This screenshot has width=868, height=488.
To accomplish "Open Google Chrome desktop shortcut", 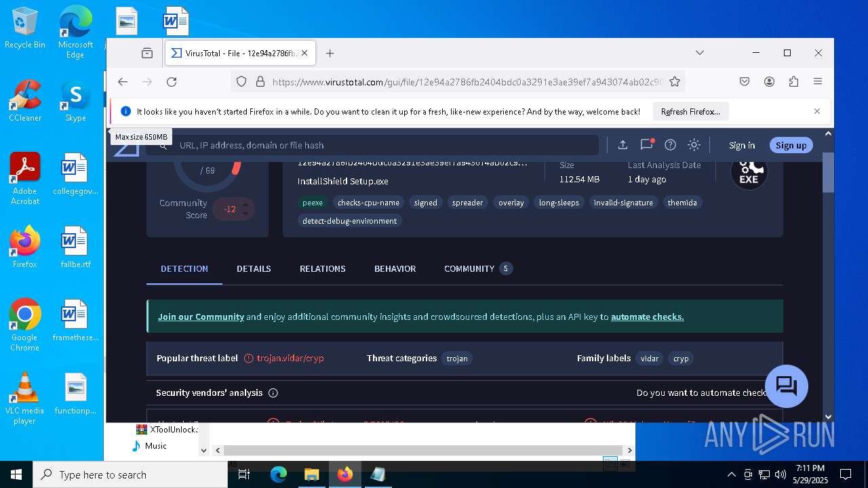I will (25, 325).
